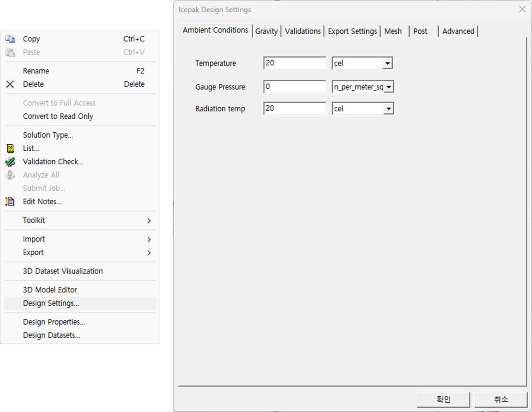Screen dimensions: 532x412
Task: Open the Temperature unit dropdown
Action: tap(387, 63)
